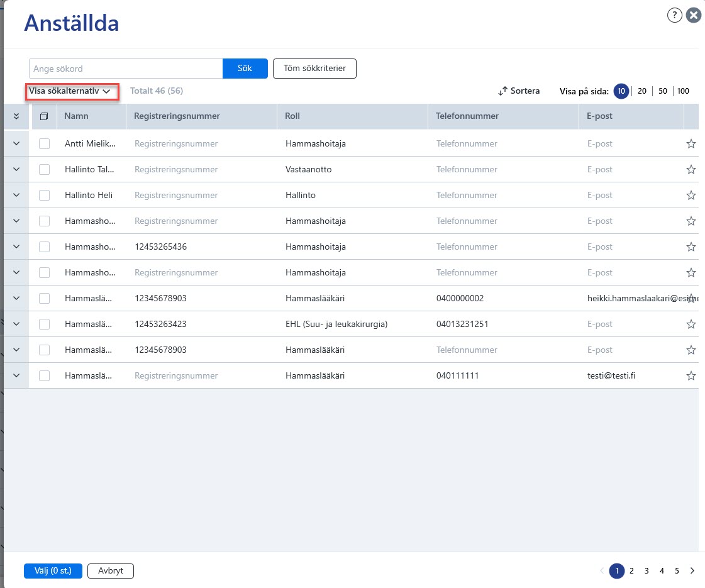Image resolution: width=705 pixels, height=588 pixels.
Task: Click the select-all icon in table header
Action: [x=44, y=116]
